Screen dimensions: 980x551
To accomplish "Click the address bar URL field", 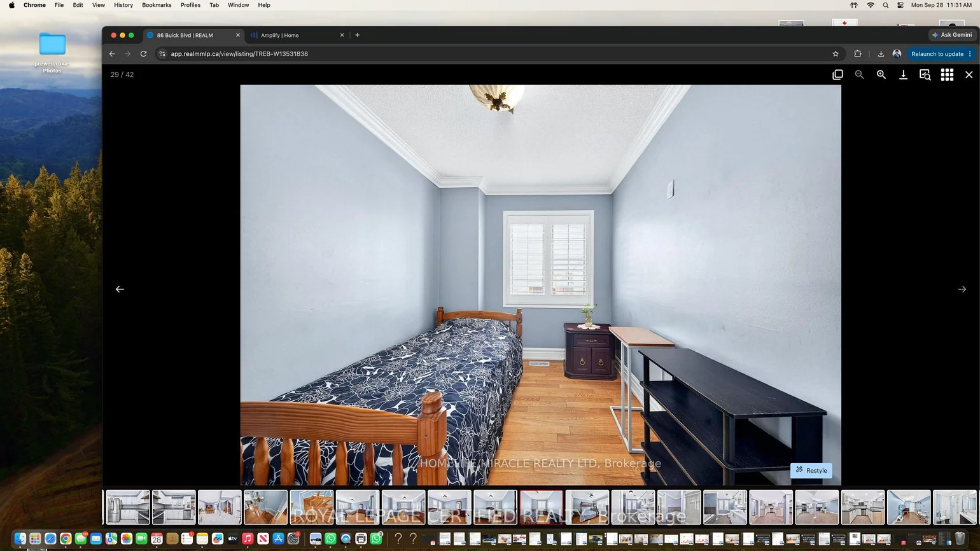I will click(496, 54).
